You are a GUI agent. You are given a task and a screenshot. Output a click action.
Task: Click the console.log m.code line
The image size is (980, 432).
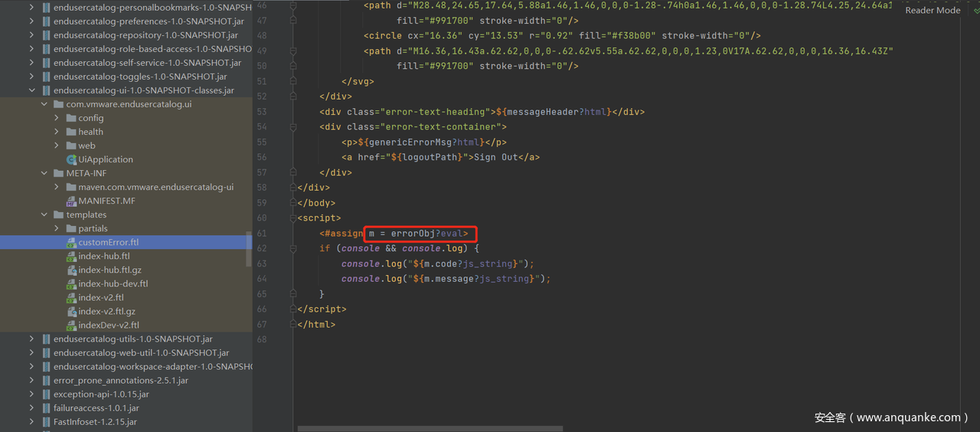point(438,263)
